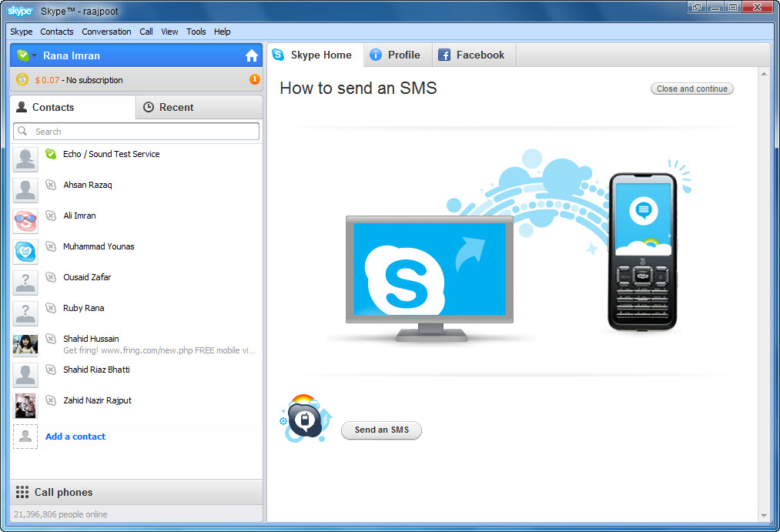The height and width of the screenshot is (532, 780).
Task: Click the Send an SMS button
Action: 382,430
